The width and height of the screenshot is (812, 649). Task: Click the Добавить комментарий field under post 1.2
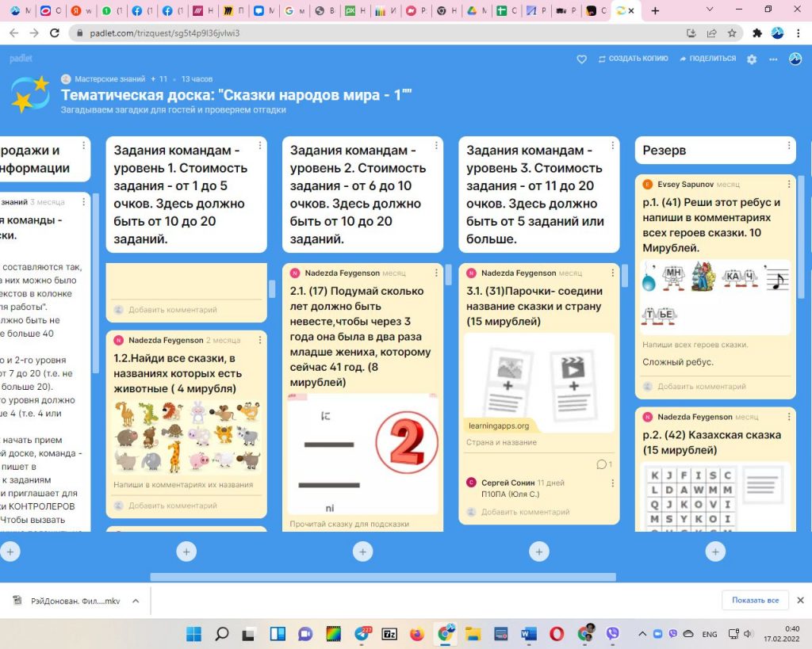pyautogui.click(x=172, y=506)
